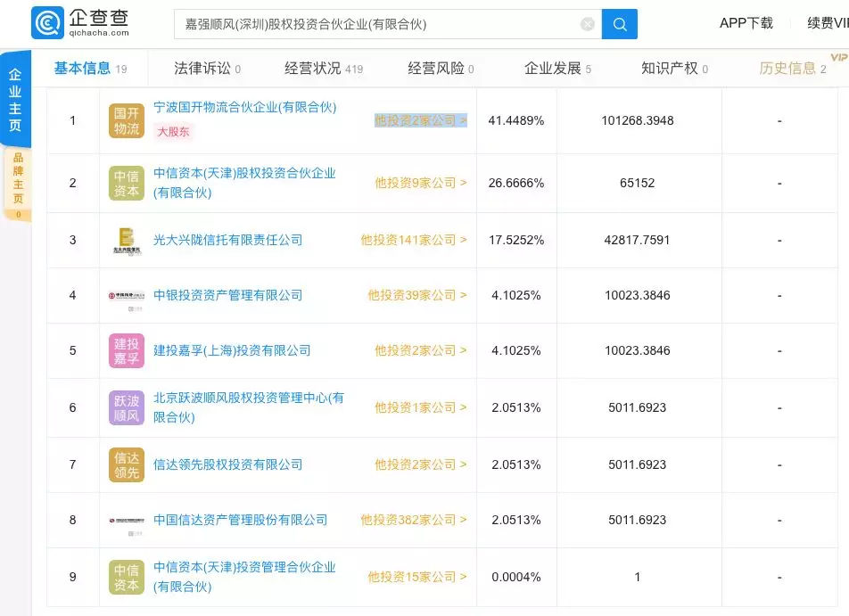The width and height of the screenshot is (849, 616).
Task: Open 中信资本(天津)股权投资合伙企业 link
Action: (x=244, y=183)
